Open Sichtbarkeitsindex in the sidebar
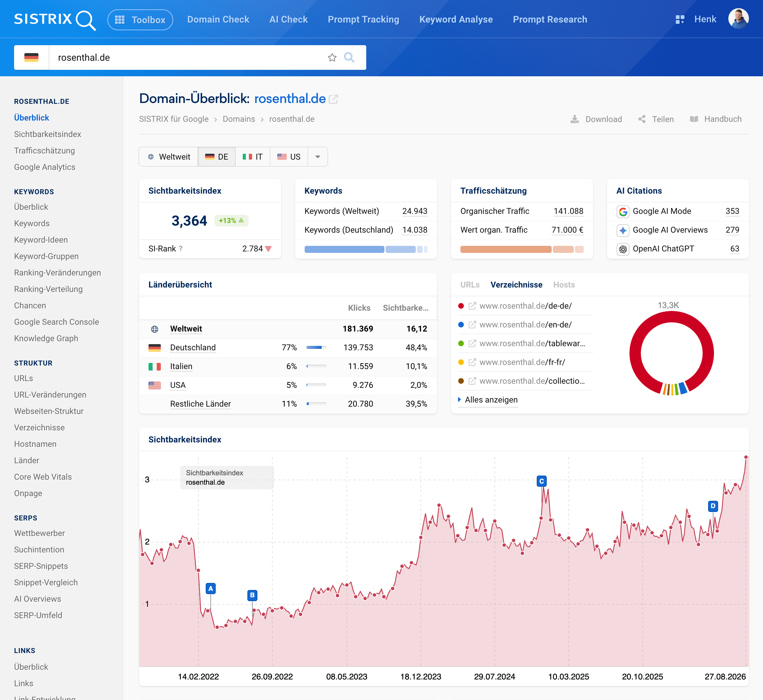This screenshot has width=763, height=700. click(x=48, y=134)
